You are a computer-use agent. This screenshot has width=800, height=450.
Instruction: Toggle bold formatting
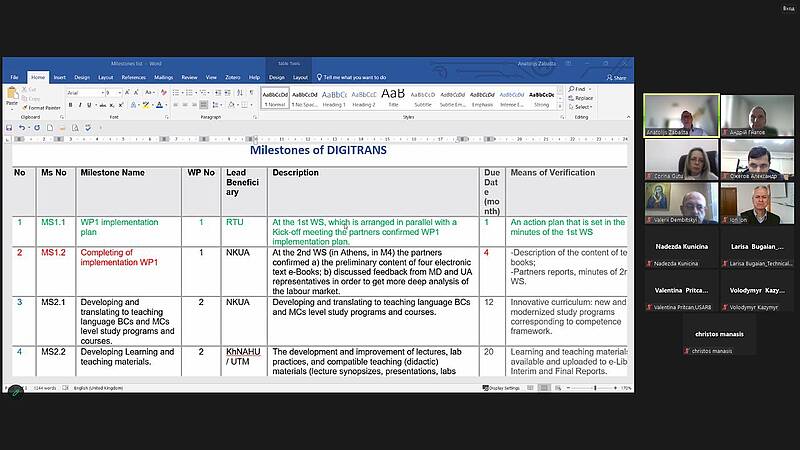pos(70,105)
